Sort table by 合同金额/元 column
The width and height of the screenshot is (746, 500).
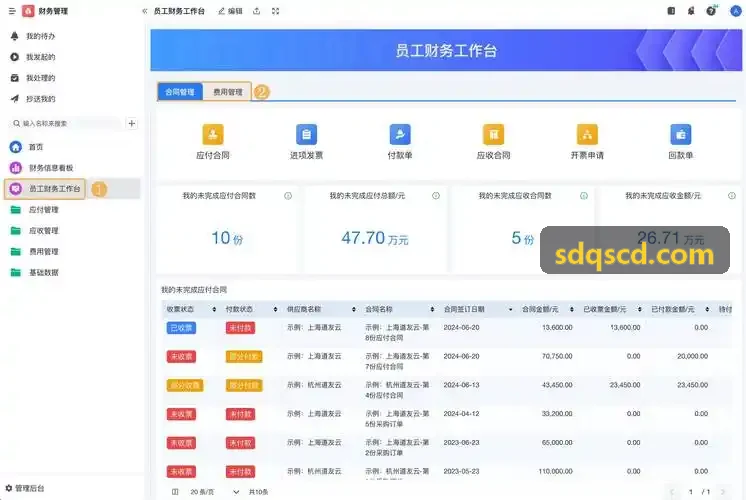[571, 309]
